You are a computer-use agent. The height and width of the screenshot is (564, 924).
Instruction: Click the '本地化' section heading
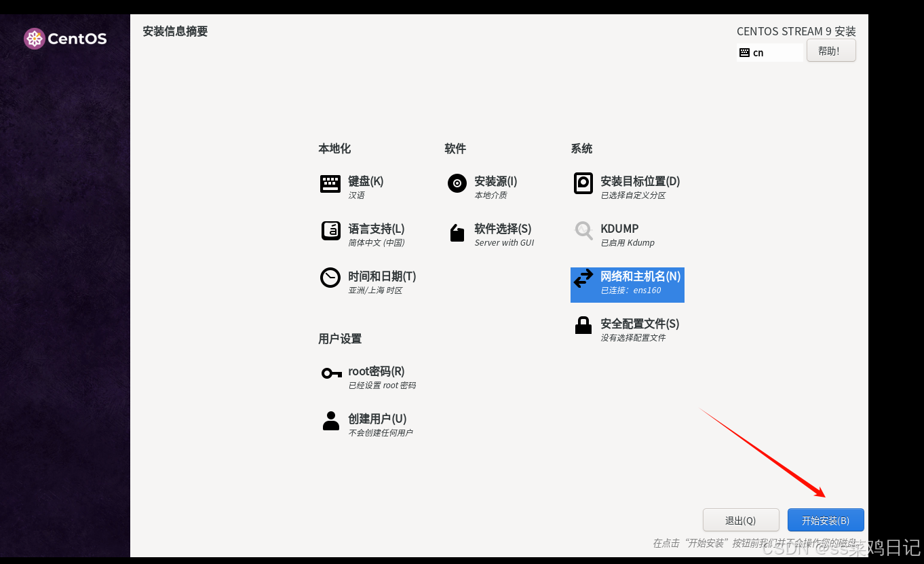point(334,149)
